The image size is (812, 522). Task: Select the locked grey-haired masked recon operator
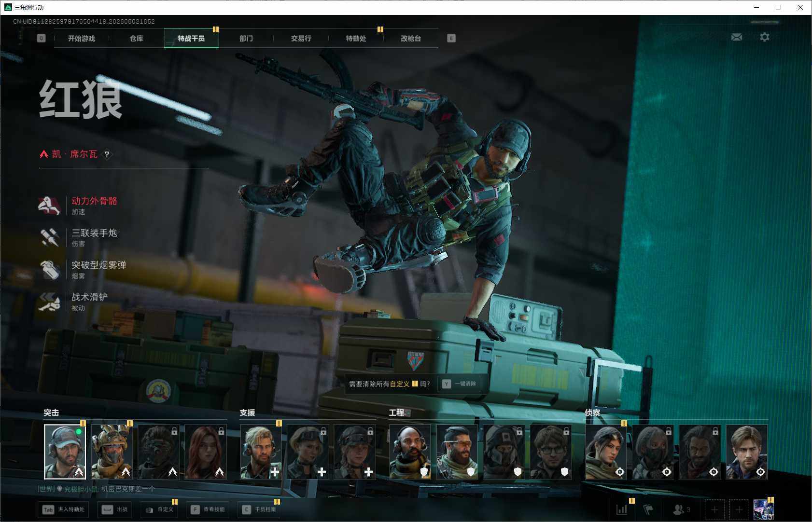pos(653,452)
